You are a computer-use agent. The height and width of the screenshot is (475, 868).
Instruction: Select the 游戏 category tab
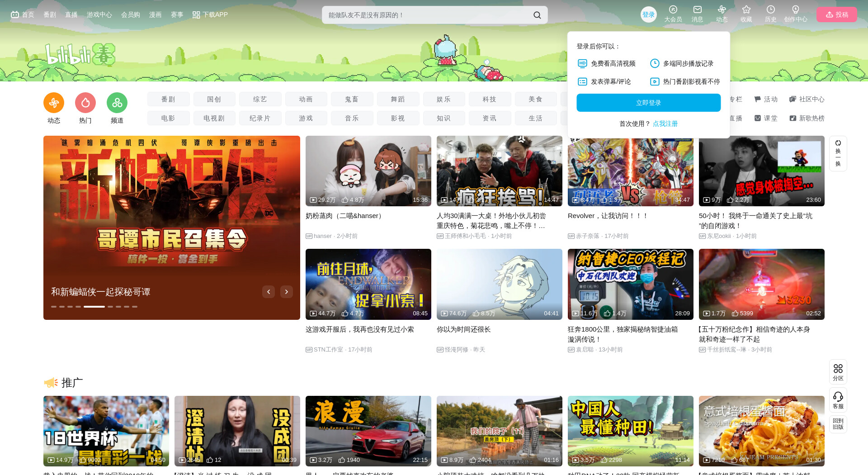tap(306, 118)
